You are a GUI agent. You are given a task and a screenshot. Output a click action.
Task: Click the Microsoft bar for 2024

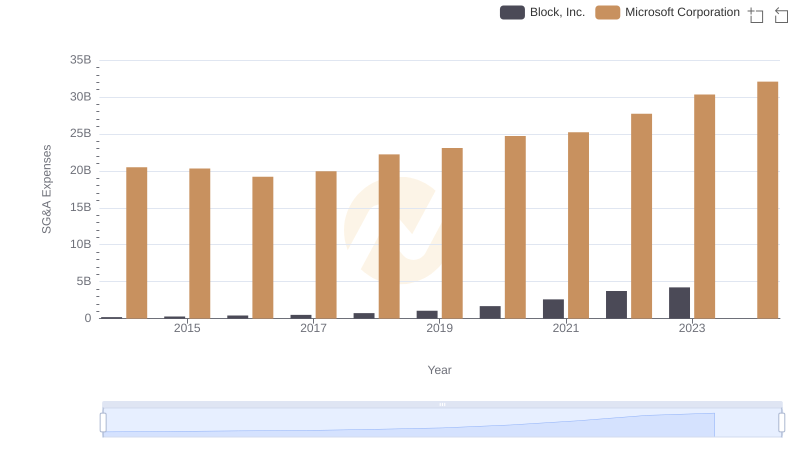tap(767, 200)
